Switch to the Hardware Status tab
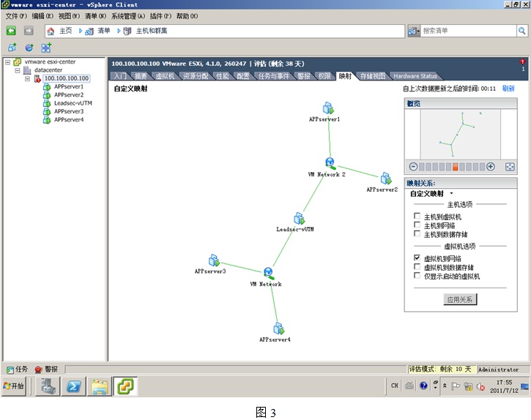 tap(415, 76)
